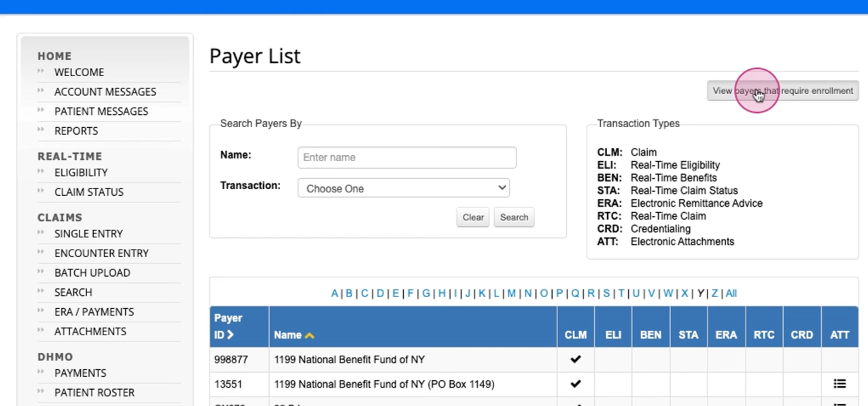Viewport: 868px width, 406px height.
Task: Click the Search button
Action: pyautogui.click(x=514, y=217)
